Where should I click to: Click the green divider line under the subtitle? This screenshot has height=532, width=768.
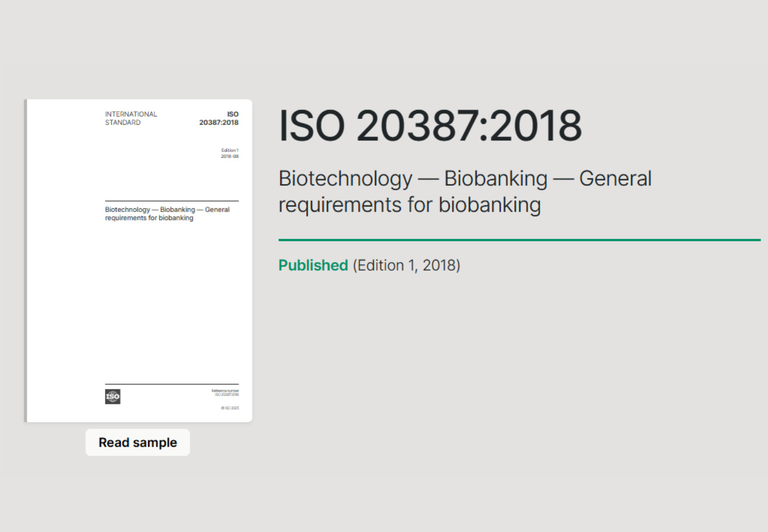[519, 240]
